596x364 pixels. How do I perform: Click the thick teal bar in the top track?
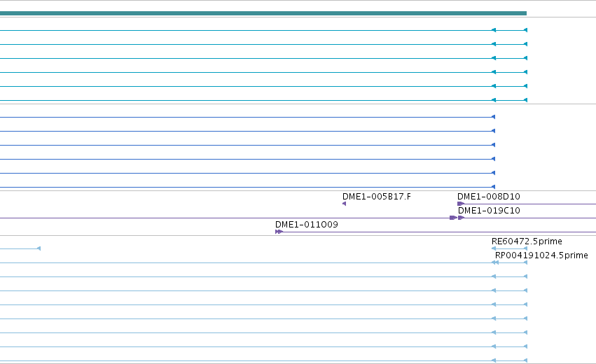(263, 13)
